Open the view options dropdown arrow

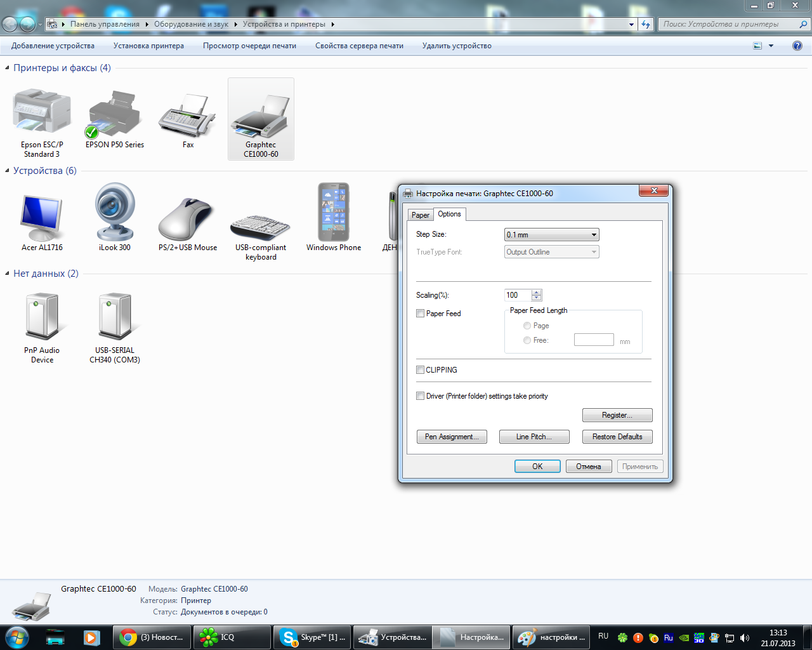pyautogui.click(x=771, y=46)
